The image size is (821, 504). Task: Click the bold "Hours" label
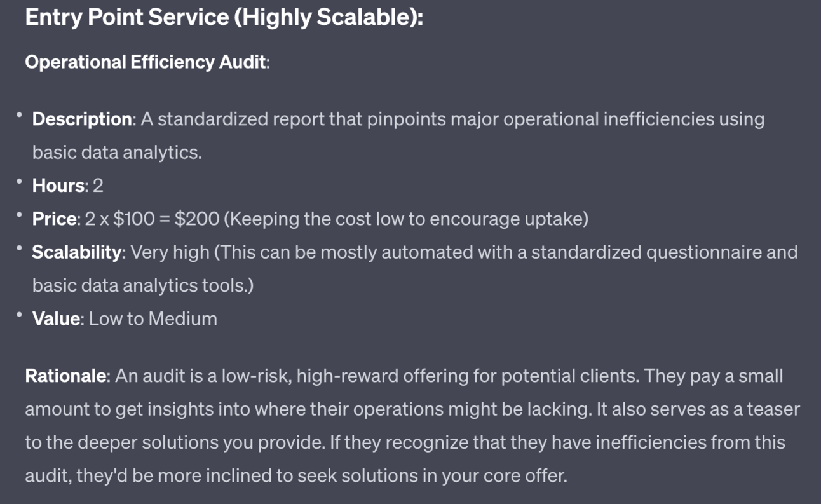[58, 186]
